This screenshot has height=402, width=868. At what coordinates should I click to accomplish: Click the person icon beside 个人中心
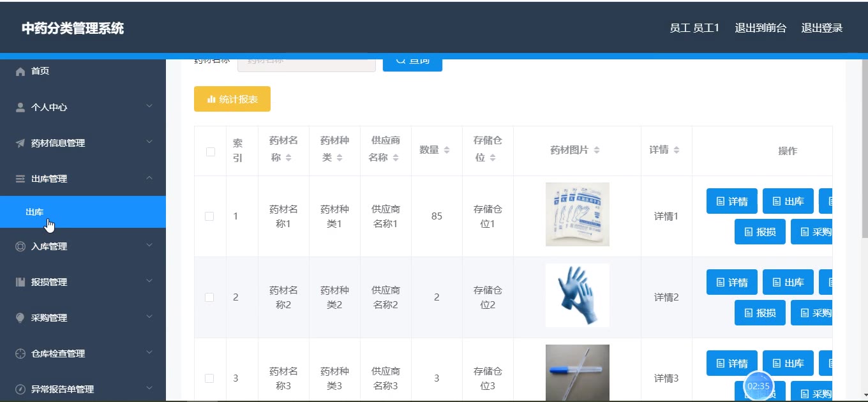tap(20, 107)
